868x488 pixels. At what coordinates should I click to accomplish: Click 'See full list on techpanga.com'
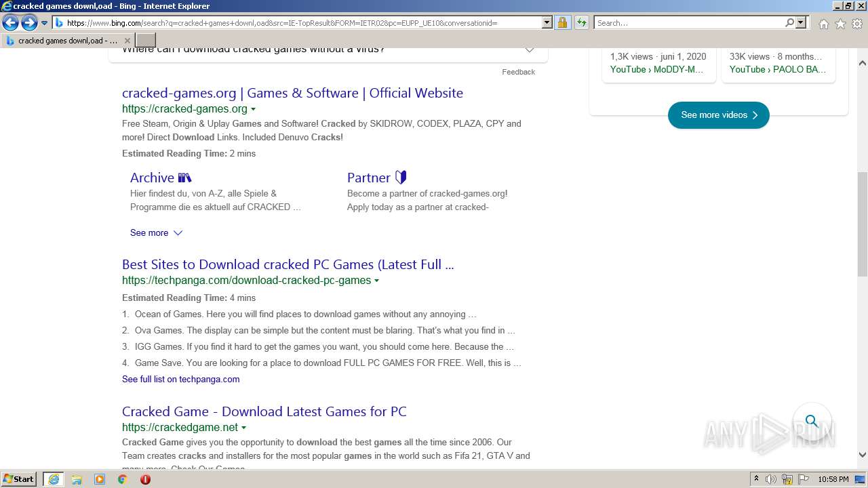pos(180,379)
